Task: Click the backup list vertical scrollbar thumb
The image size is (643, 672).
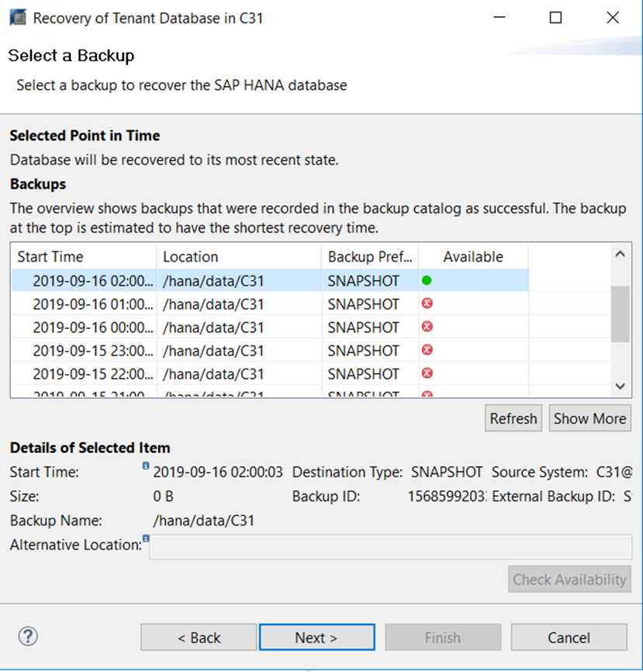Action: click(x=620, y=313)
